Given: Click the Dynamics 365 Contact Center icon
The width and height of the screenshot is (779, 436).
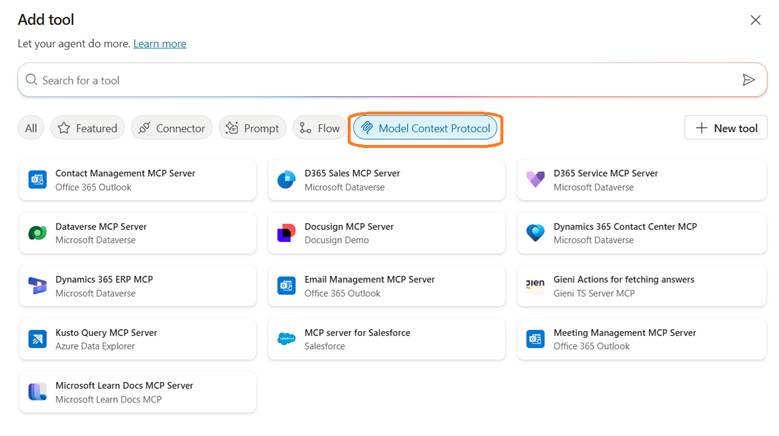Looking at the screenshot, I should coord(536,232).
